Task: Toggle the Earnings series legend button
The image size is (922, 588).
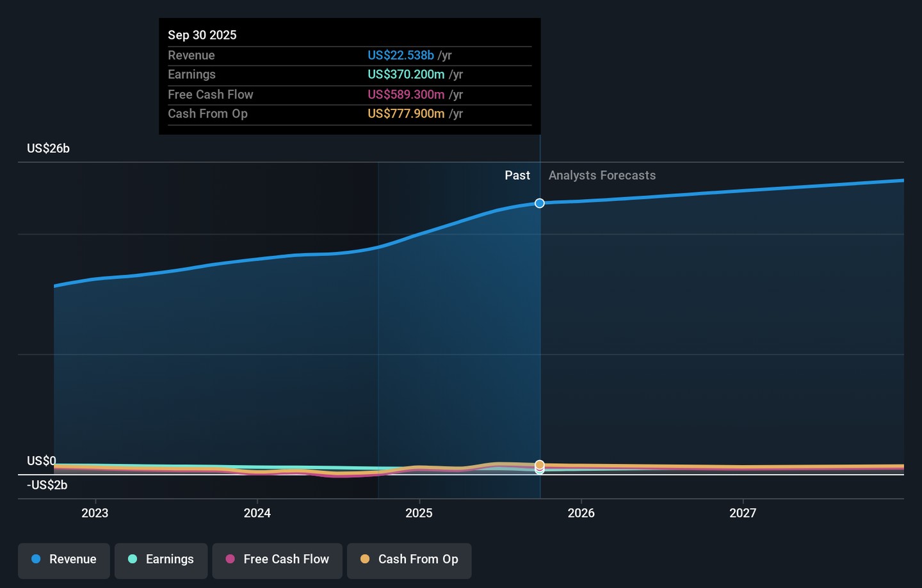Action: [161, 560]
